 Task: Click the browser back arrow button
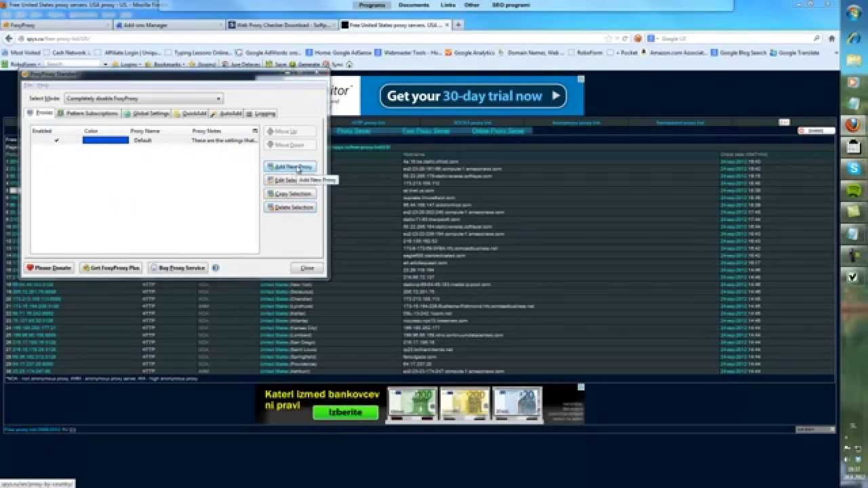pos(9,39)
